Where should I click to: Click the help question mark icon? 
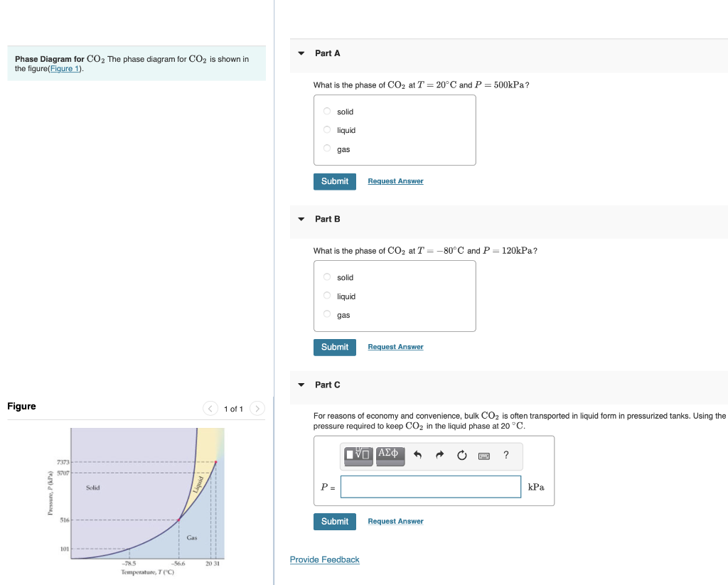click(505, 456)
